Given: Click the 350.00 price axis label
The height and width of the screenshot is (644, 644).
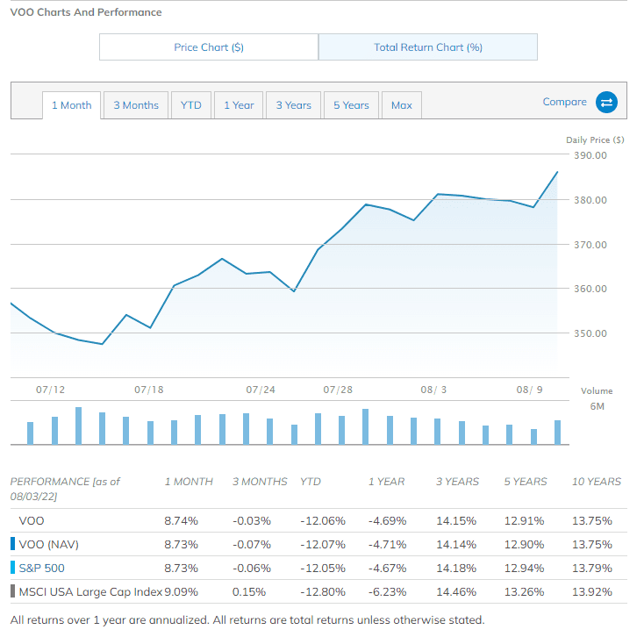Looking at the screenshot, I should [590, 333].
